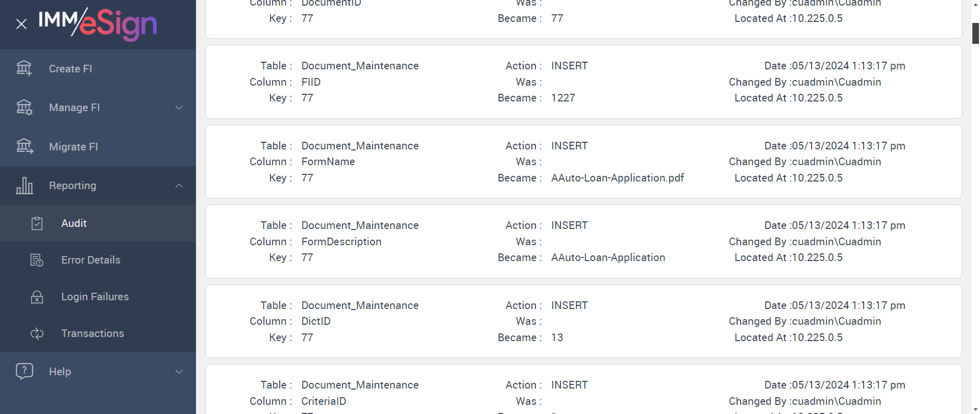The width and height of the screenshot is (980, 414).
Task: Open Login Failures report
Action: (x=95, y=297)
